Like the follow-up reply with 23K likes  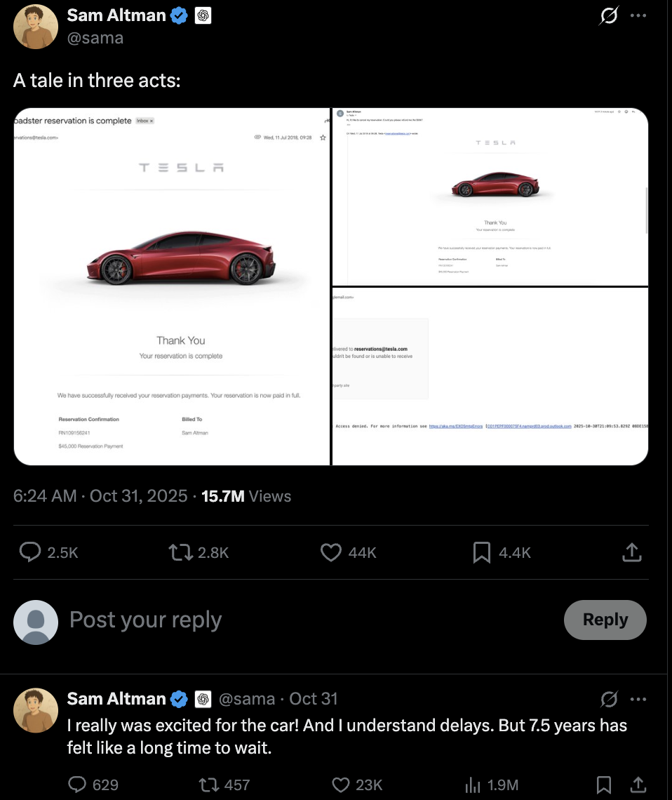click(341, 785)
